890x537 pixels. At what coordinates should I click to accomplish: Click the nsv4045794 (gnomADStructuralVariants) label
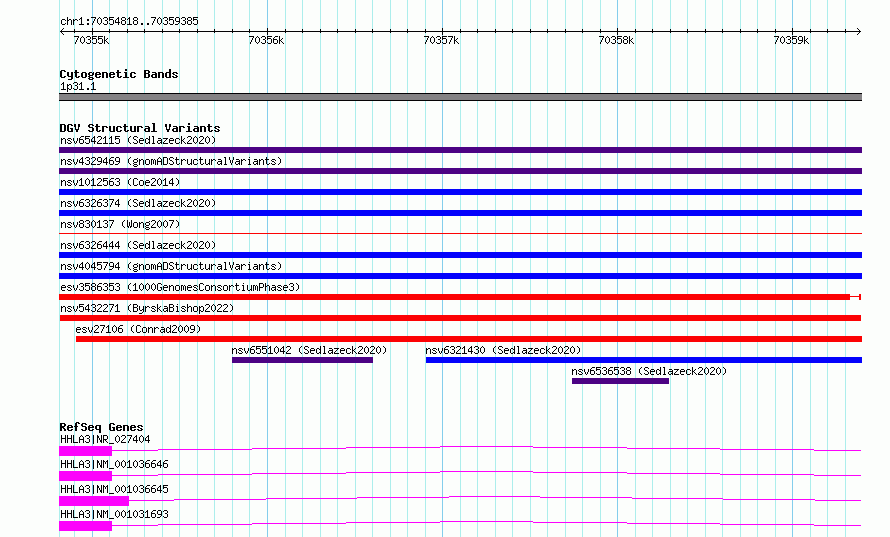[x=171, y=266]
